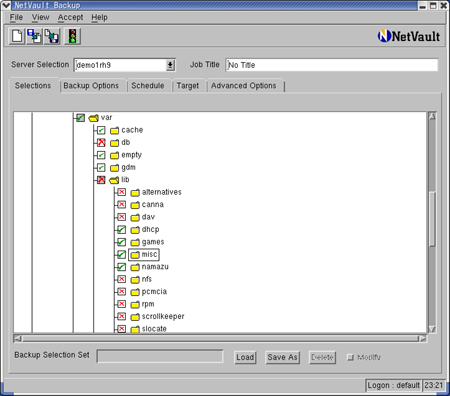Image resolution: width=450 pixels, height=396 pixels.
Task: Click the alternatives folder icon
Action: 135,193
